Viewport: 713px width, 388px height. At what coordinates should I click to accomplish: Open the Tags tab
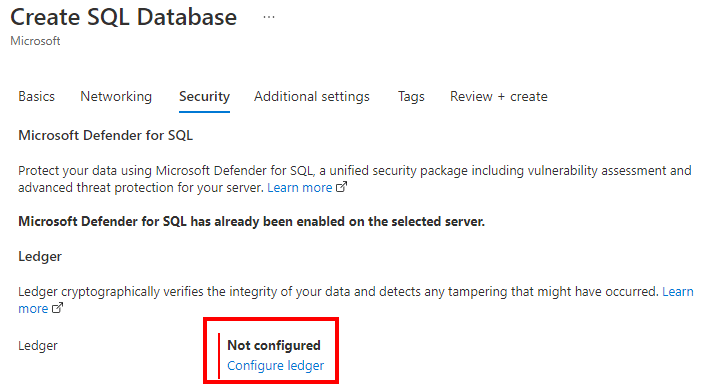click(411, 96)
